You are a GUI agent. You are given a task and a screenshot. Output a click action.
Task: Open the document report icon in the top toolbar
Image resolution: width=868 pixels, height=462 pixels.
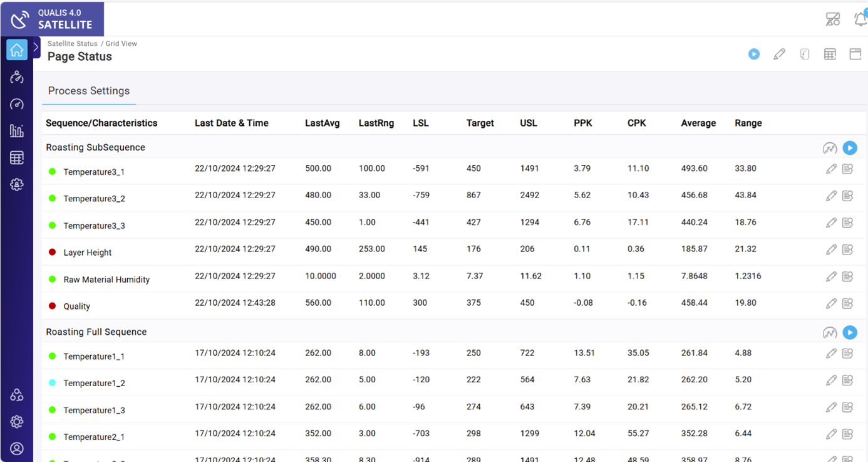[x=805, y=54]
